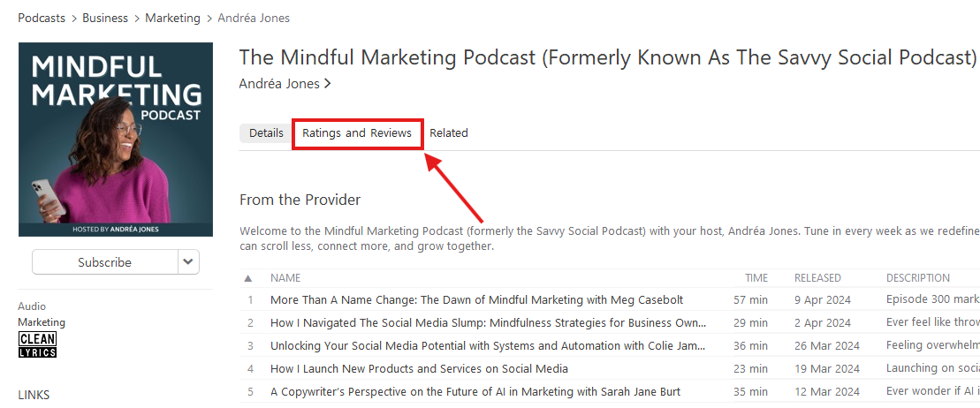980x408 pixels.
Task: Select episode about navigating the social media slump
Action: click(x=488, y=323)
